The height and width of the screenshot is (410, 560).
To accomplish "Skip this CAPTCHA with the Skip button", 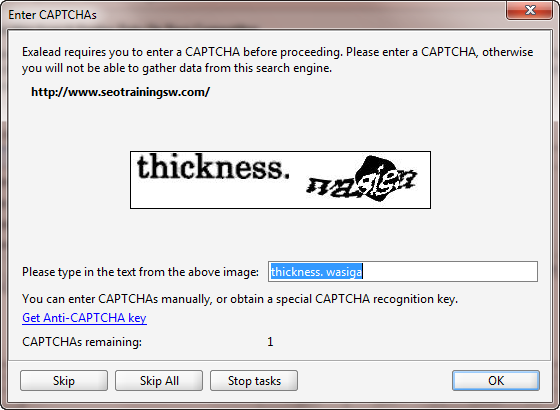I will (64, 380).
